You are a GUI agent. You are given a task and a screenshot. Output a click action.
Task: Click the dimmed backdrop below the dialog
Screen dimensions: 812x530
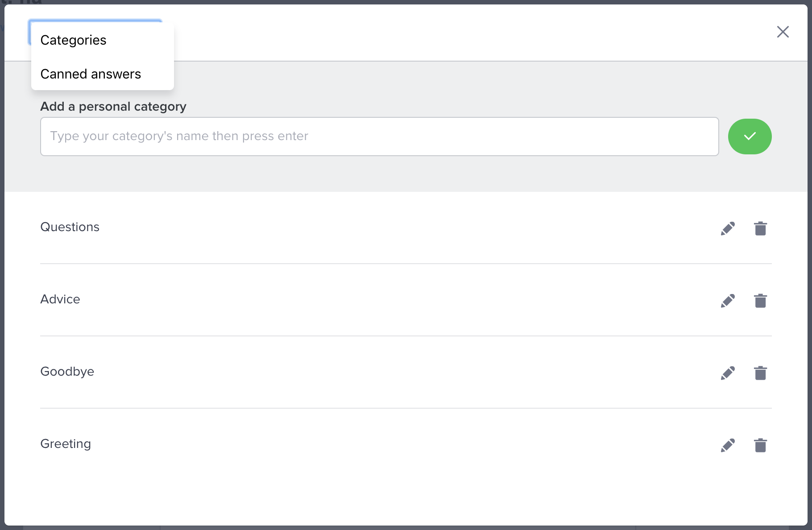pyautogui.click(x=402, y=528)
